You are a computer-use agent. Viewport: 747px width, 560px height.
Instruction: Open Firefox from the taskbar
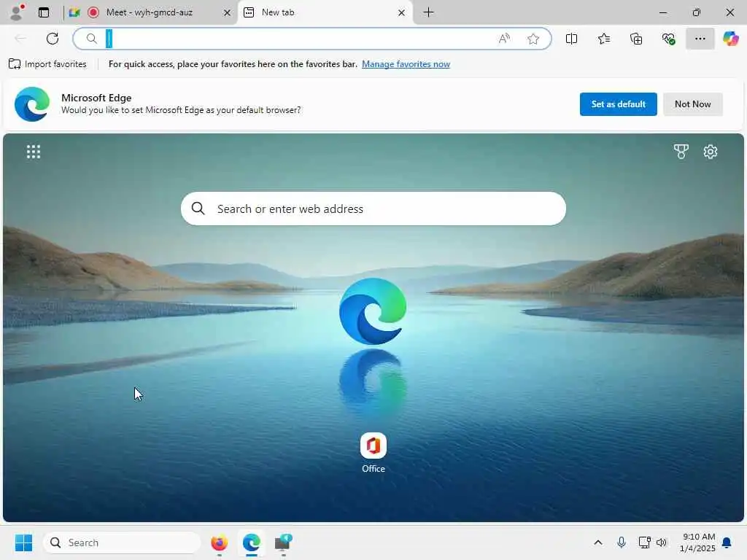(x=219, y=542)
